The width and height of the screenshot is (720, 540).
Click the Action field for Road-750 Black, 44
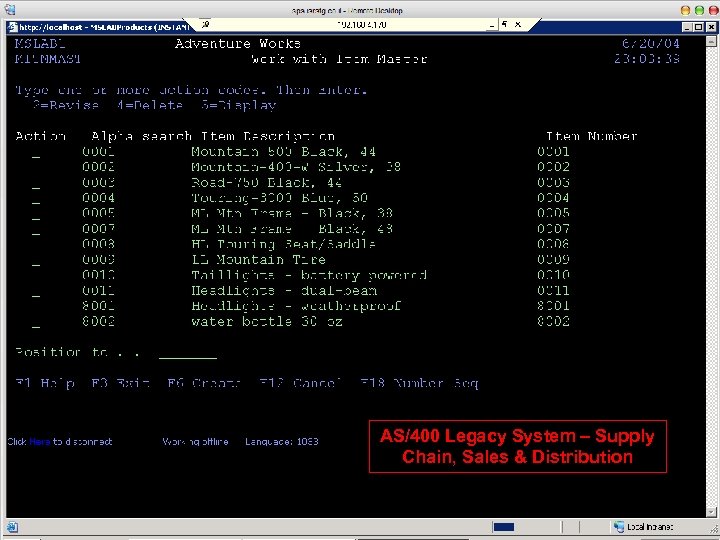36,185
